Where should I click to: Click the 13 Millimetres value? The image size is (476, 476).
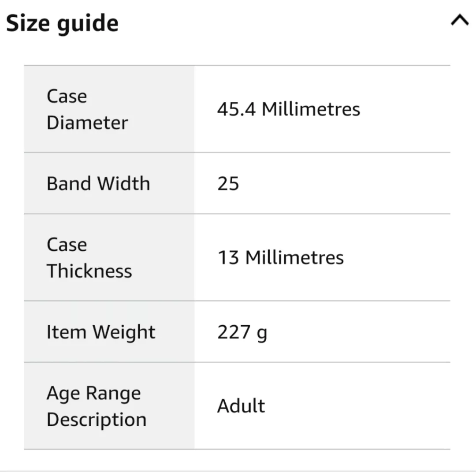click(280, 257)
